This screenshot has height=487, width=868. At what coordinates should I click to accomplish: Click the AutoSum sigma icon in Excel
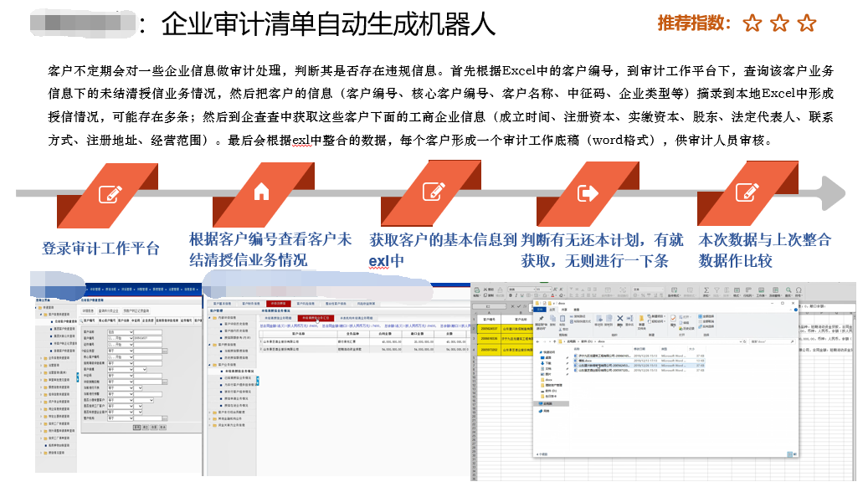click(708, 291)
